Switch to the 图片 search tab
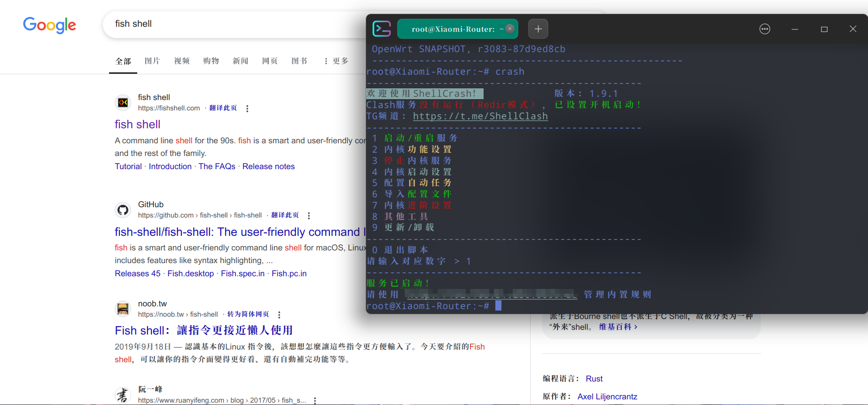 pos(152,61)
